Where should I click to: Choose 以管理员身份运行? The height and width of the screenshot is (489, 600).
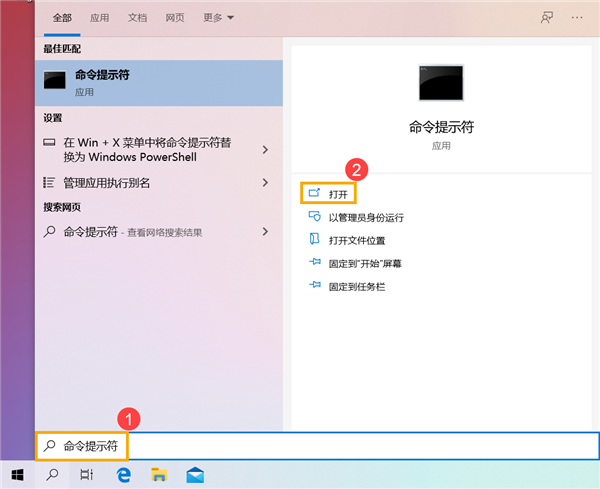click(x=366, y=217)
